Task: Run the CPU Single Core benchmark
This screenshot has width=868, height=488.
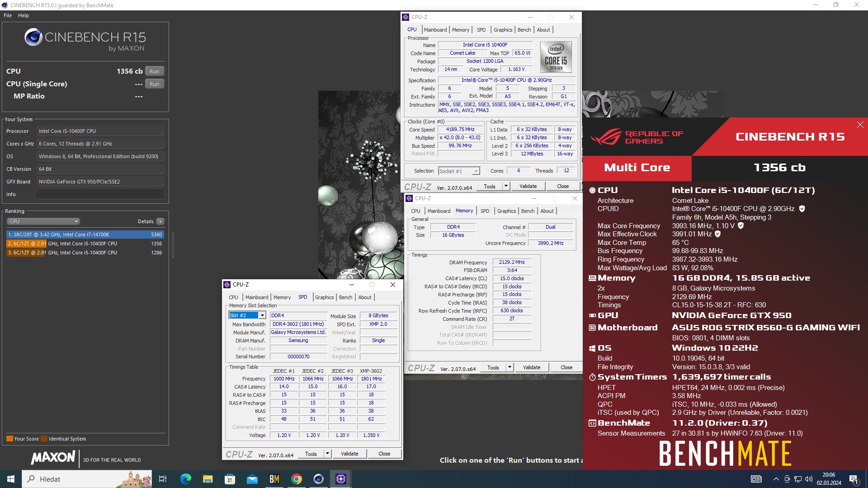Action: [155, 84]
